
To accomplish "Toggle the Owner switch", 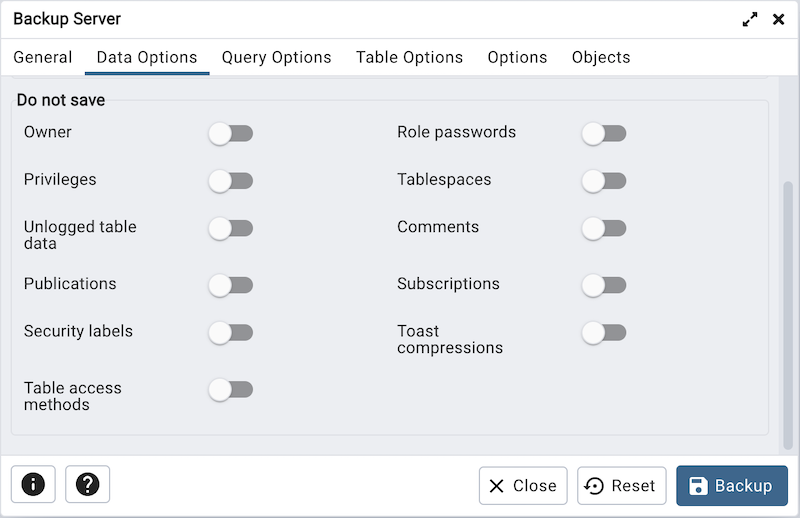I will pos(231,133).
